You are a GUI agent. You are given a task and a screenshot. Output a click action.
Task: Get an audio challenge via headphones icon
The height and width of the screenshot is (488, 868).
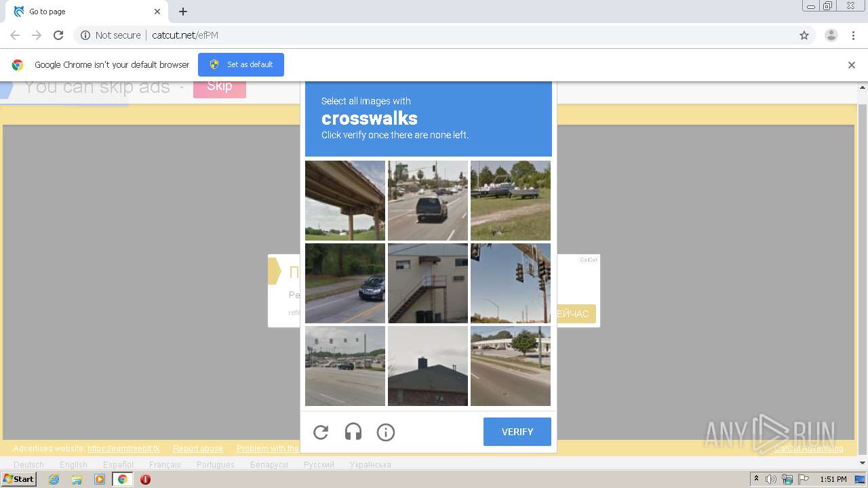(x=353, y=432)
